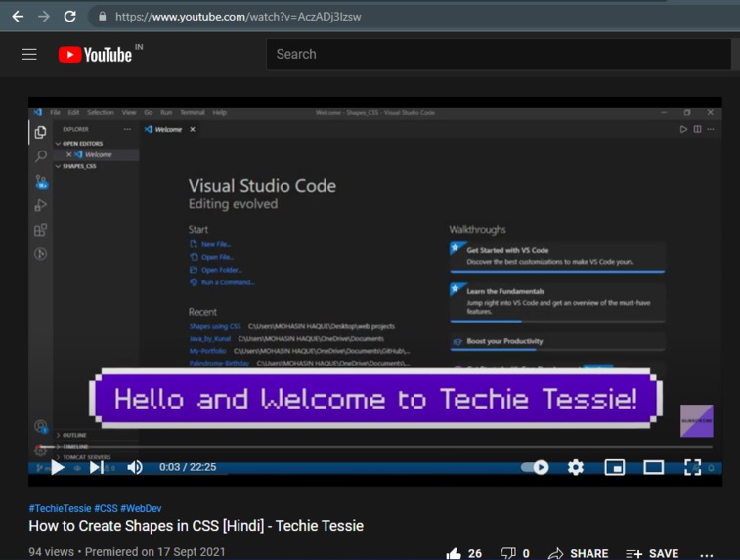Open the VS Code Run and Debug icon
740x560 pixels.
click(x=41, y=205)
